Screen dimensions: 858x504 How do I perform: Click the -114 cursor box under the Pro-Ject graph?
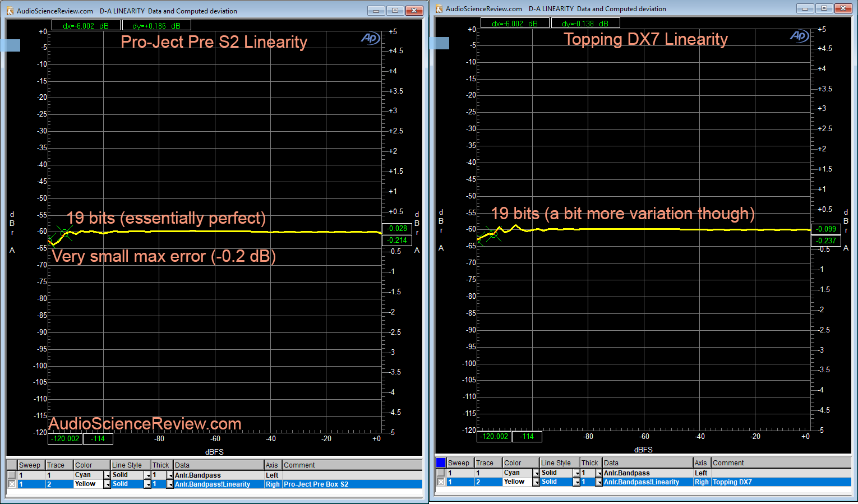click(x=98, y=439)
